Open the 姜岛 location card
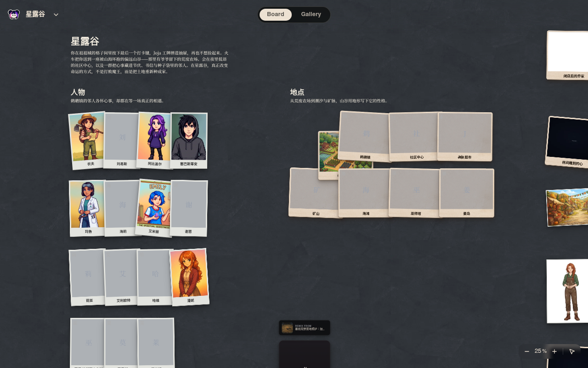Screen dimensions: 588x368 467,193
